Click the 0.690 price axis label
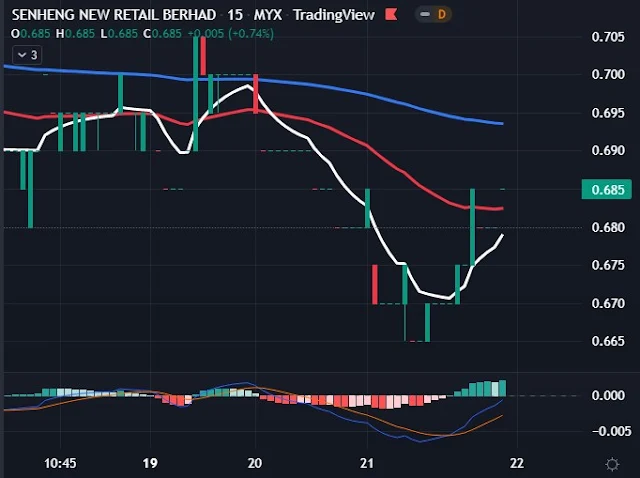Image resolution: width=640 pixels, height=478 pixels. click(x=608, y=150)
